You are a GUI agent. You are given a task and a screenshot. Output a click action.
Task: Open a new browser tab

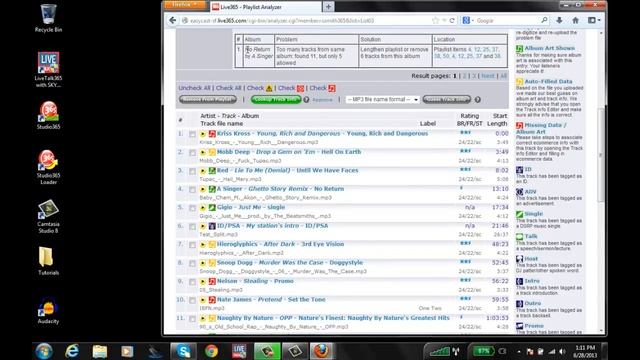point(328,7)
